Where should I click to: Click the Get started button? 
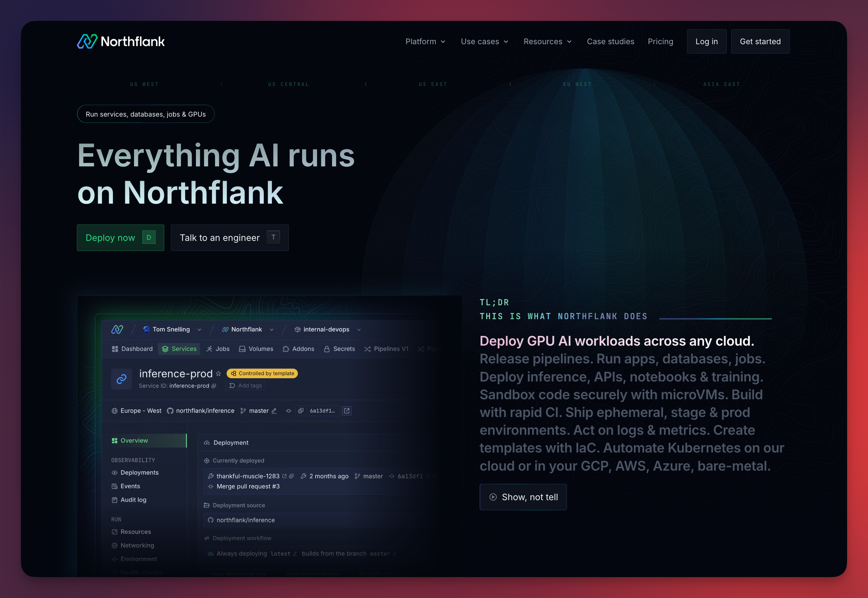tap(760, 41)
